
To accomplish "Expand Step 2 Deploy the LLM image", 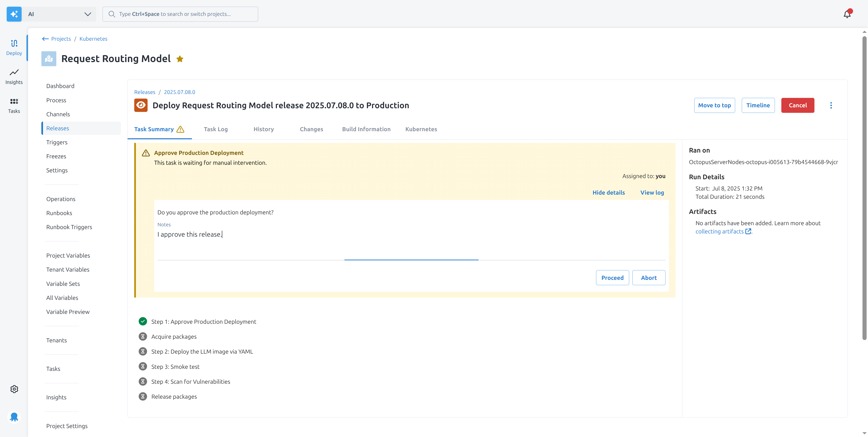I will [x=202, y=352].
